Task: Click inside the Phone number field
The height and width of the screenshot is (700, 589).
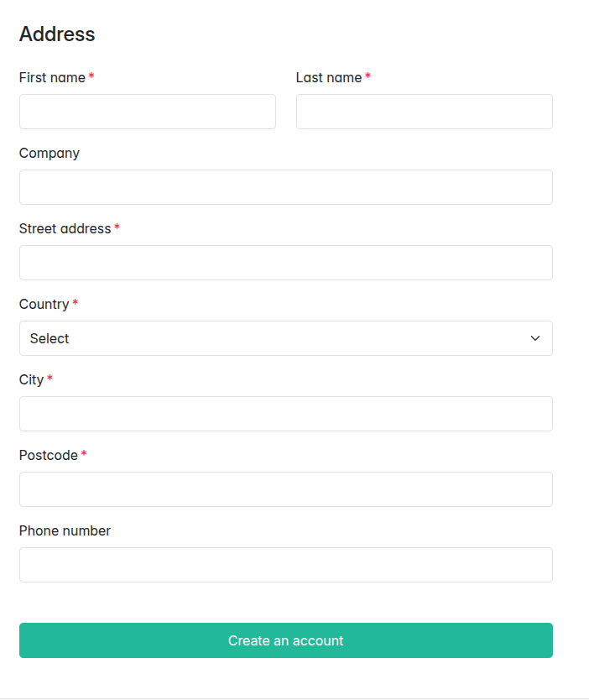Action: 285,565
